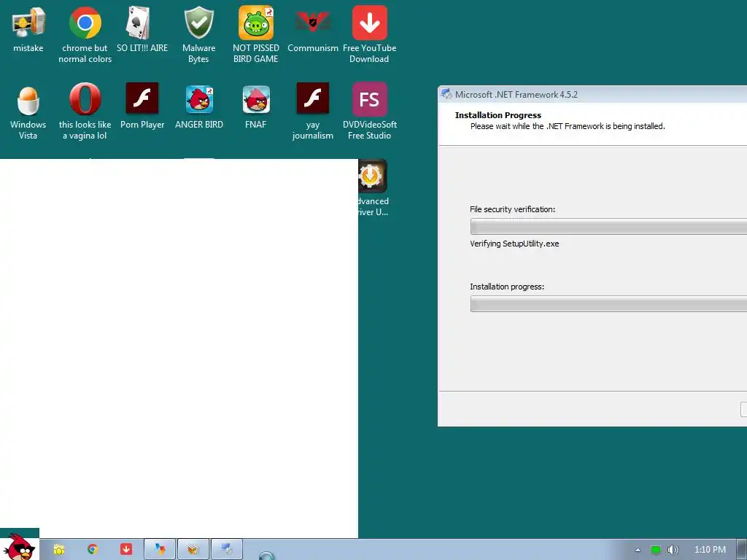
Task: Click the Malware Bytes shield icon
Action: [198, 35]
